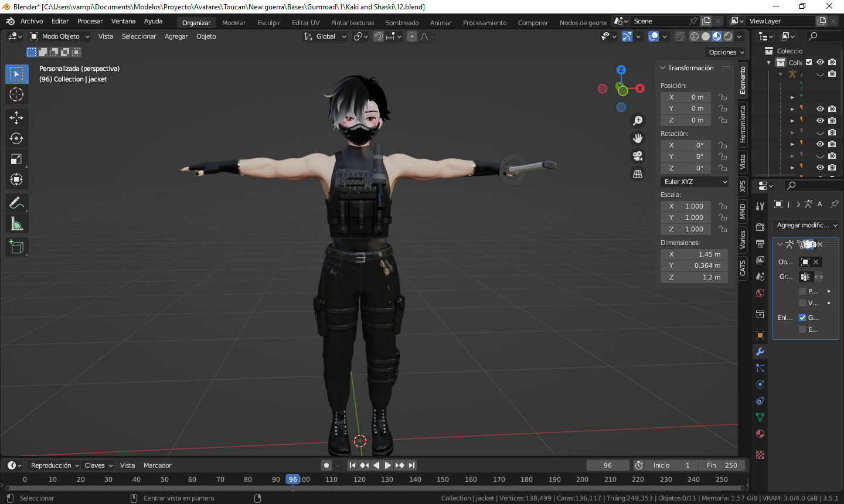Open the Modo Objeto mode dropdown
Image resolution: width=844 pixels, height=504 pixels.
click(x=60, y=36)
